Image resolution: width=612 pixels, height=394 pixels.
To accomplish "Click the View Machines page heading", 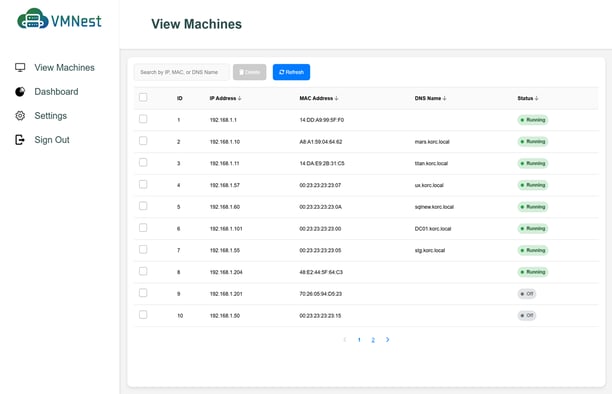I will click(x=196, y=24).
